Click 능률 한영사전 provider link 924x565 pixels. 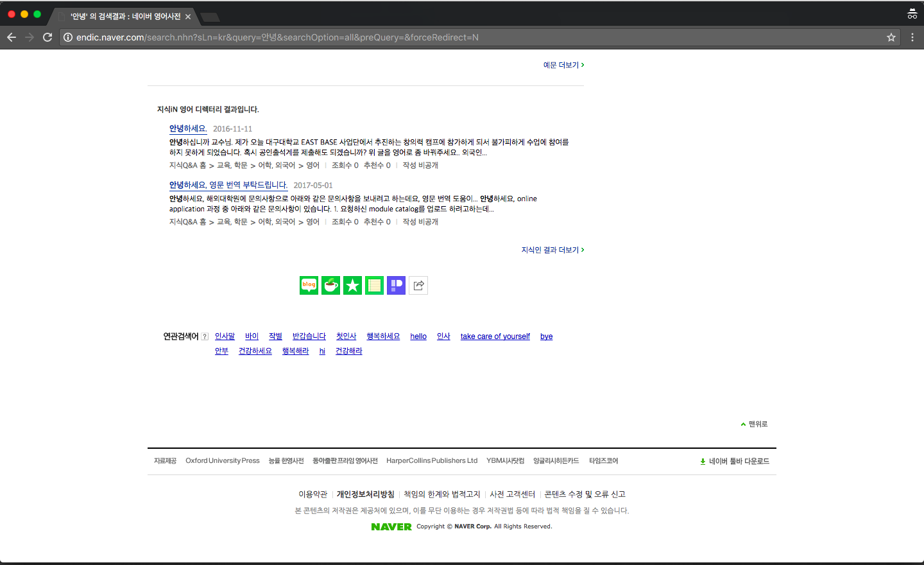point(286,461)
